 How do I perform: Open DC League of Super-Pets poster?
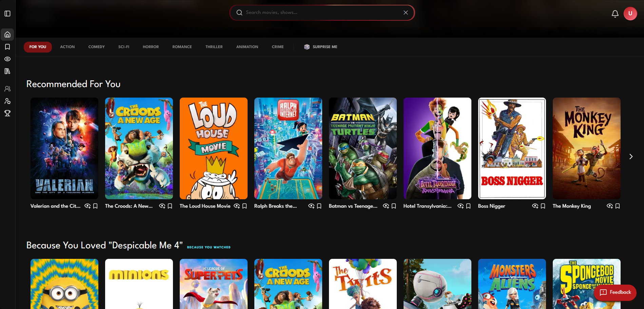pyautogui.click(x=214, y=284)
